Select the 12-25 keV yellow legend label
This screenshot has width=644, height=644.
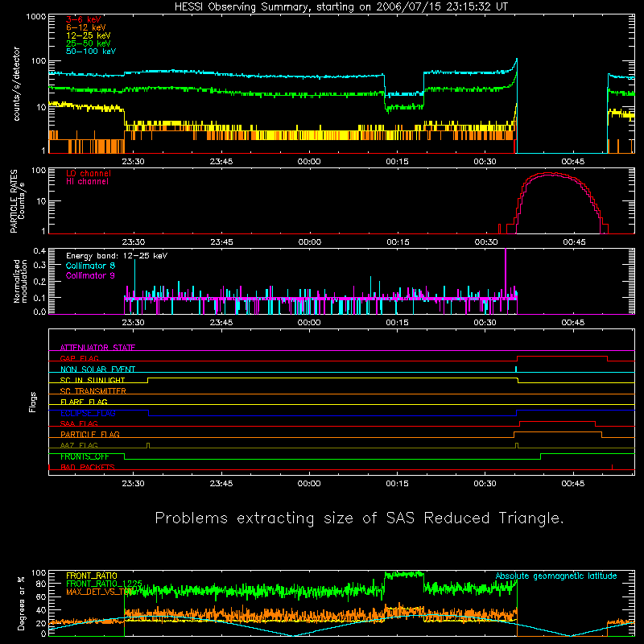tap(88, 35)
